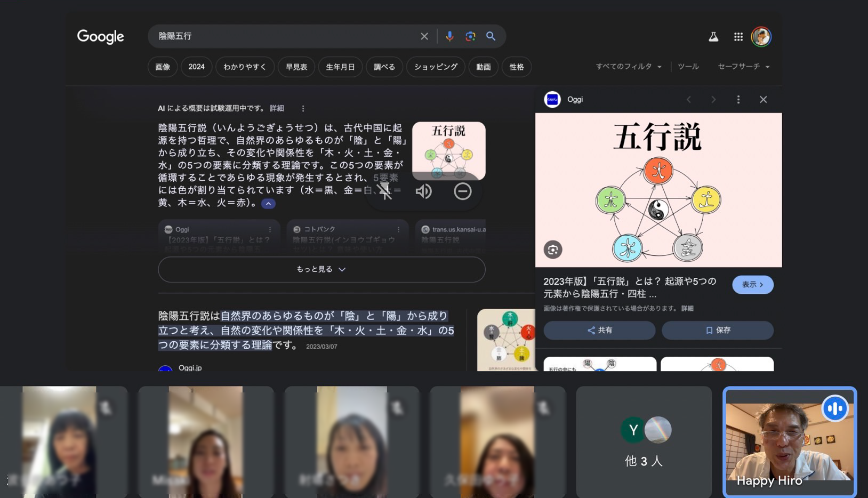Image resolution: width=868 pixels, height=498 pixels.
Task: Select the 生年月日 filter chip
Action: tap(340, 67)
